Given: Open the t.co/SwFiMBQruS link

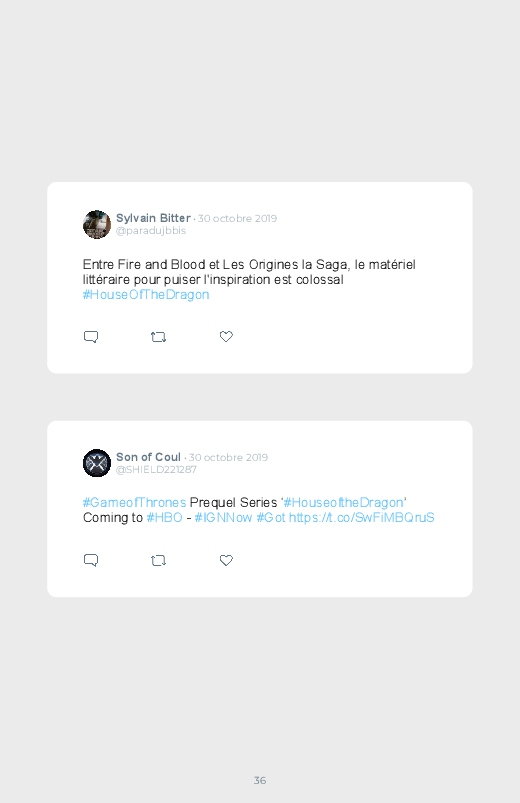Looking at the screenshot, I should point(362,518).
